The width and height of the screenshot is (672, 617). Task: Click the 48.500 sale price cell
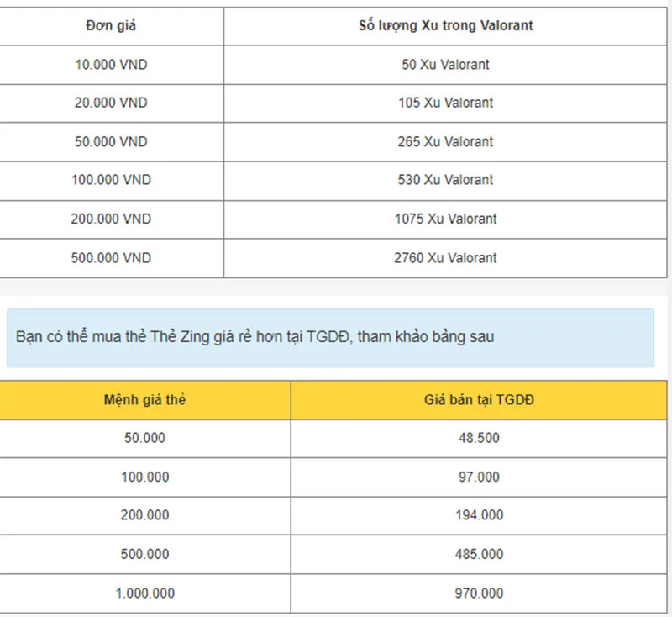[x=479, y=438]
